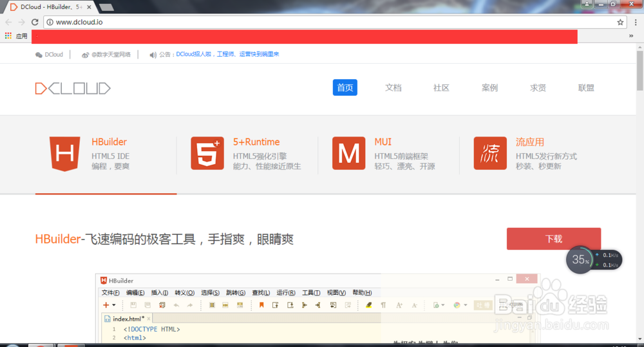Click the site information icon in address bar
Image resolution: width=644 pixels, height=347 pixels.
pos(50,22)
